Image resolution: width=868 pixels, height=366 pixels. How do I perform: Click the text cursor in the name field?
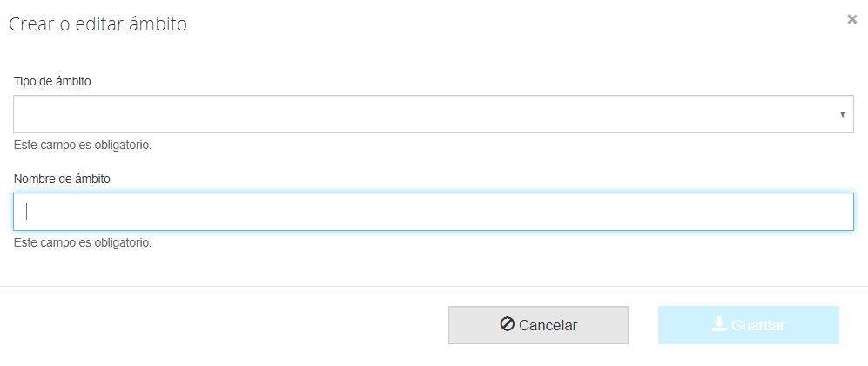[27, 211]
